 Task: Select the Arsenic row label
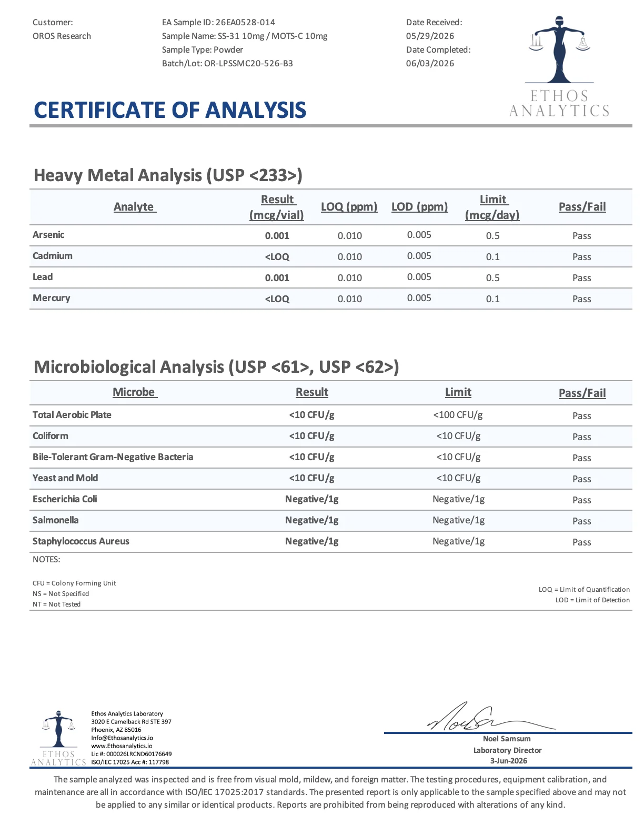[x=48, y=235]
